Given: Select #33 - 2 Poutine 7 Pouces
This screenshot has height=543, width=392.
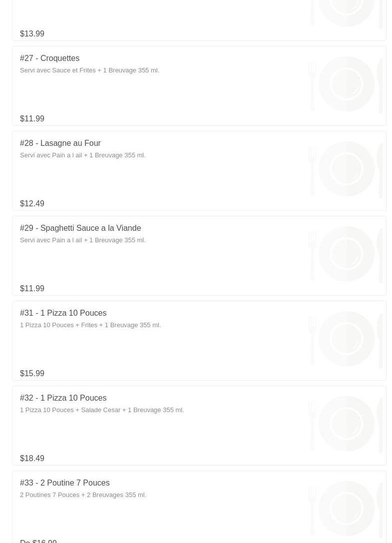Looking at the screenshot, I should pos(64,483).
